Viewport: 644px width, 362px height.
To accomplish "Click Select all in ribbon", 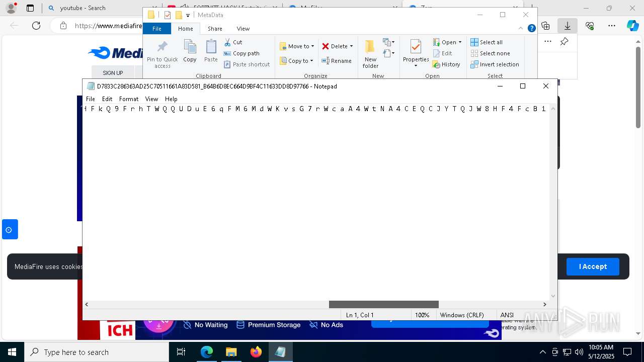I will coord(487,42).
